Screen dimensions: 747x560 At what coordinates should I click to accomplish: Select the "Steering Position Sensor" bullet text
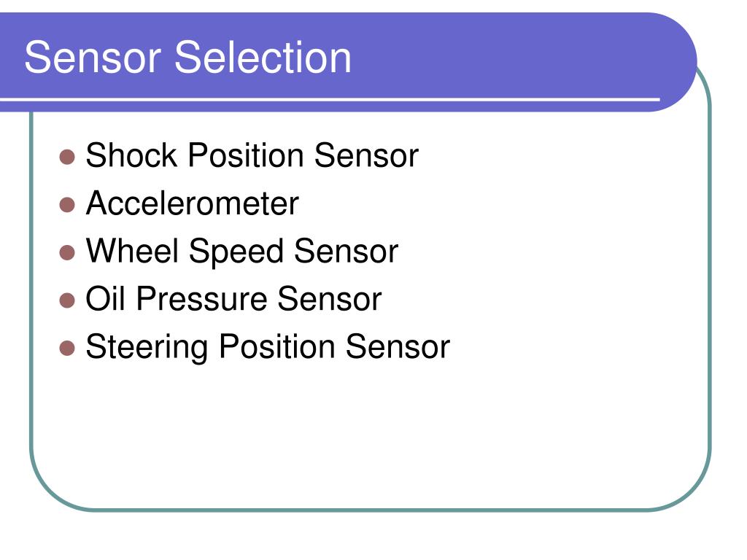[268, 347]
